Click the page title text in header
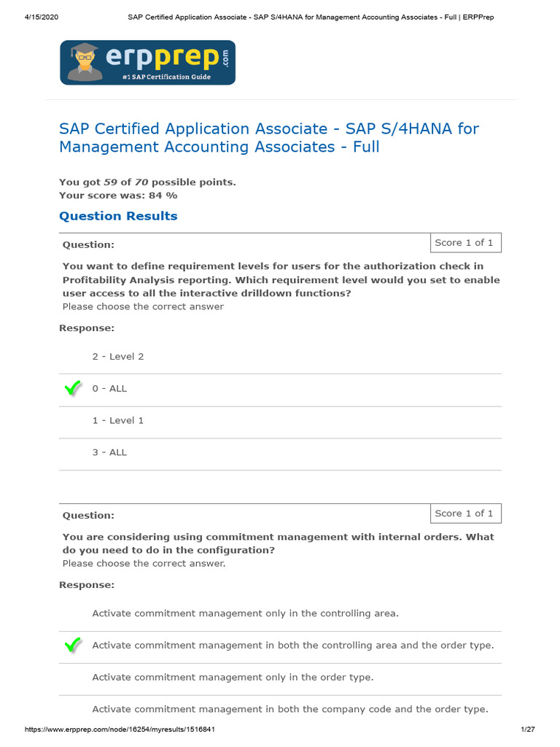 (x=311, y=17)
